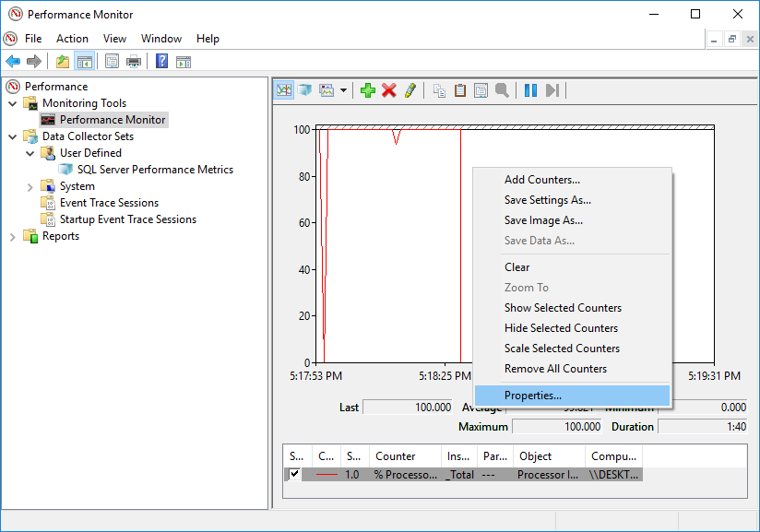Open the graph type dropdown arrow

pyautogui.click(x=342, y=89)
